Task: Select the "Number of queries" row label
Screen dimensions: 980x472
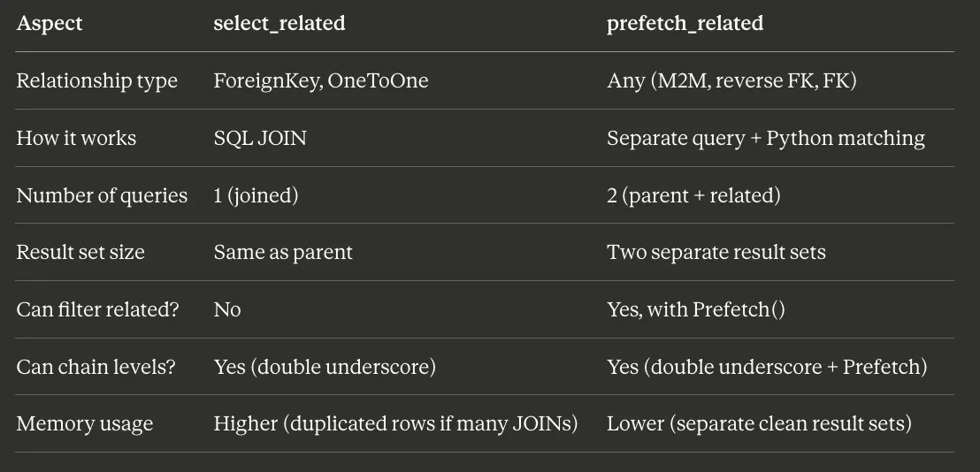Action: (102, 195)
